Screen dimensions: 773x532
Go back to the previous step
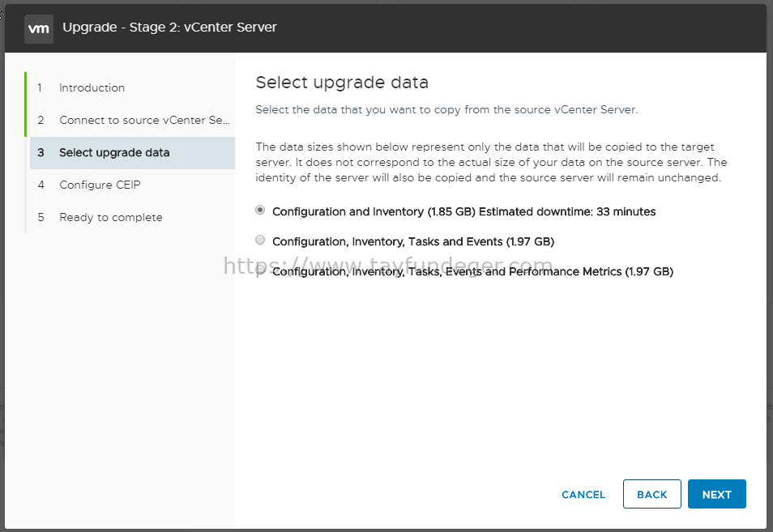coord(651,494)
